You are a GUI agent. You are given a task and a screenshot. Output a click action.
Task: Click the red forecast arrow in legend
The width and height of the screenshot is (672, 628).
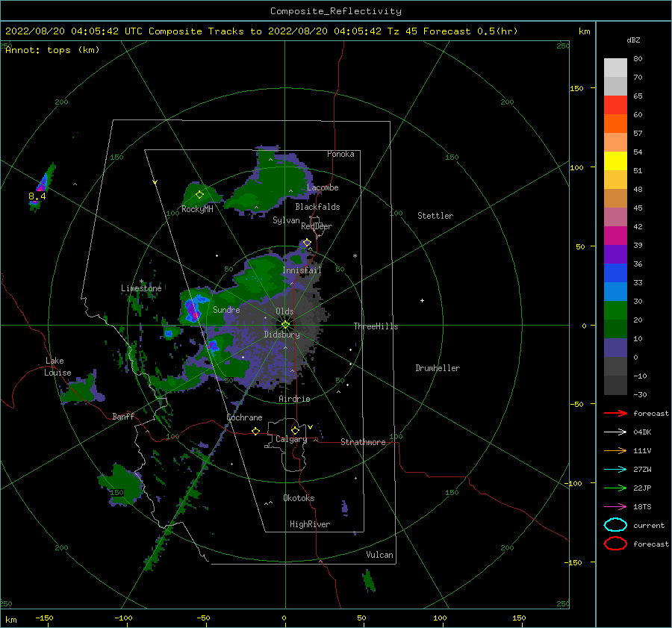[x=615, y=413]
